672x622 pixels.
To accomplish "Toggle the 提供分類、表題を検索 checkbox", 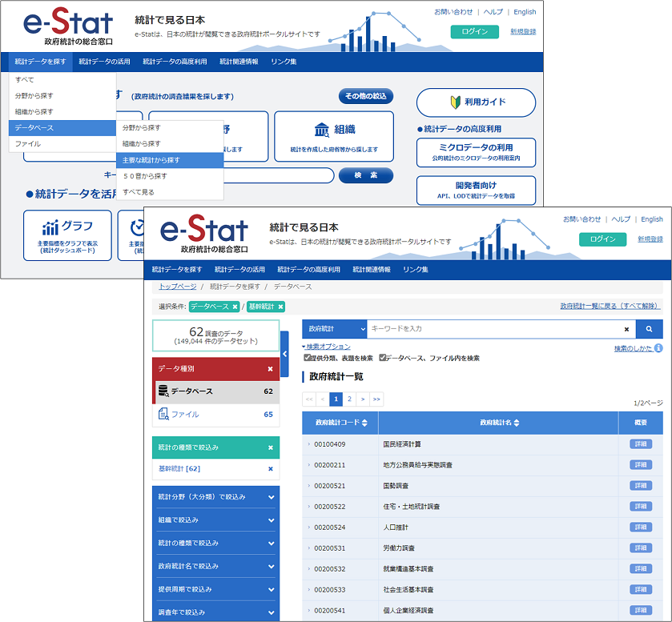I will click(x=307, y=358).
